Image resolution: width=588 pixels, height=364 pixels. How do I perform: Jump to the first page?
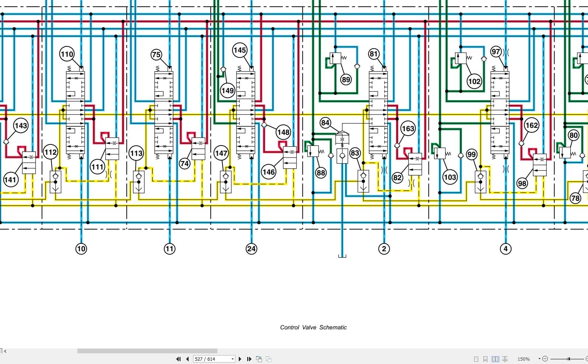pyautogui.click(x=179, y=359)
